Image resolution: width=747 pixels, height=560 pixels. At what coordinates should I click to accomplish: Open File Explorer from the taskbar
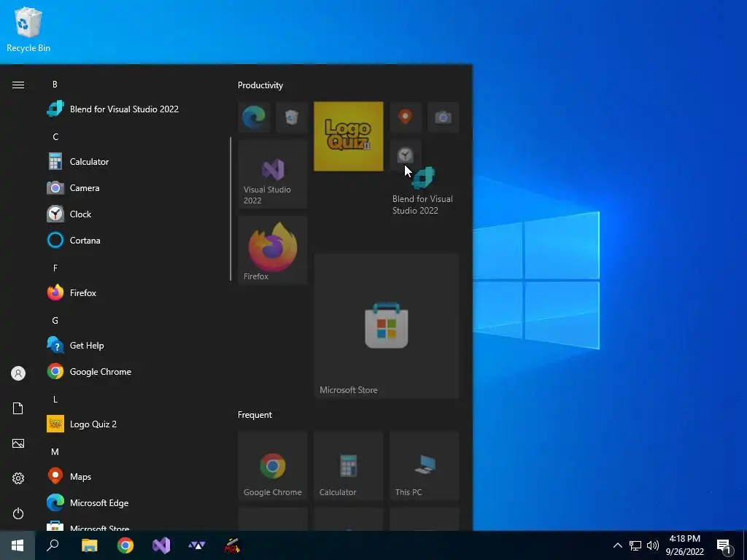[89, 545]
